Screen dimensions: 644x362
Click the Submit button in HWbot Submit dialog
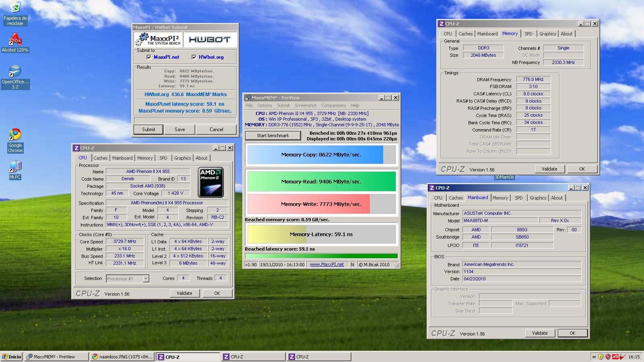coord(149,130)
